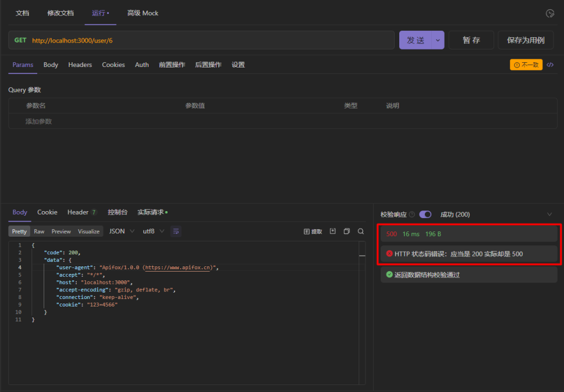The height and width of the screenshot is (392, 564).
Task: Toggle the 校验响应 switch
Action: click(425, 215)
